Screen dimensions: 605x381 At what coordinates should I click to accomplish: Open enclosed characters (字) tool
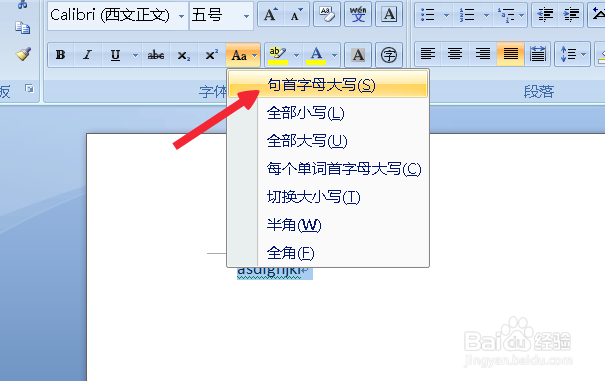tap(389, 55)
